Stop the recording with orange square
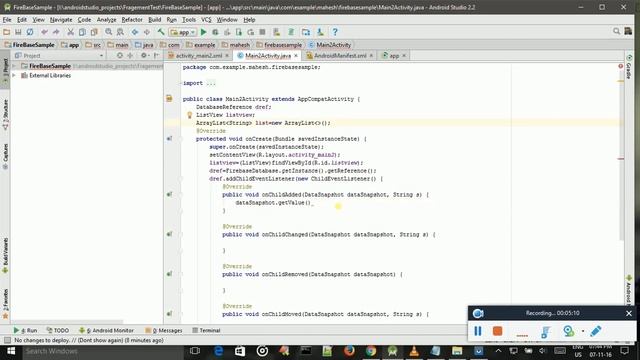Screen dimensions: 640x360 497,331
